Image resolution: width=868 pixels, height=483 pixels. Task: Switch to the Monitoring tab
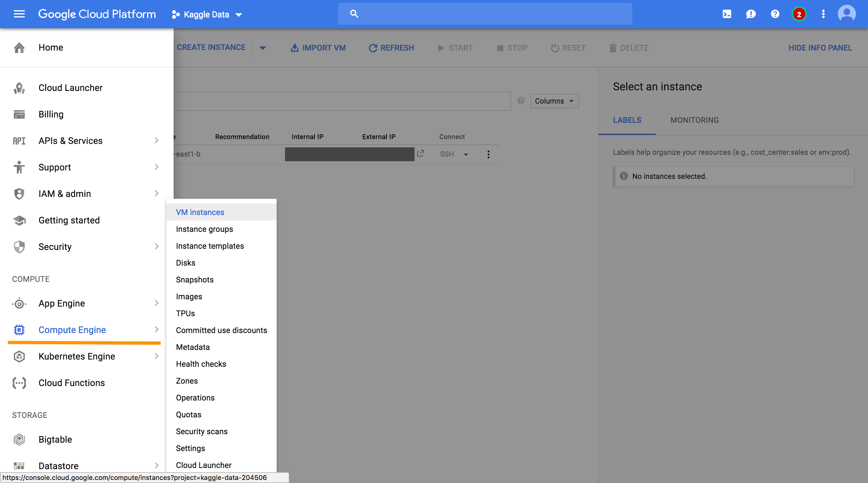694,120
